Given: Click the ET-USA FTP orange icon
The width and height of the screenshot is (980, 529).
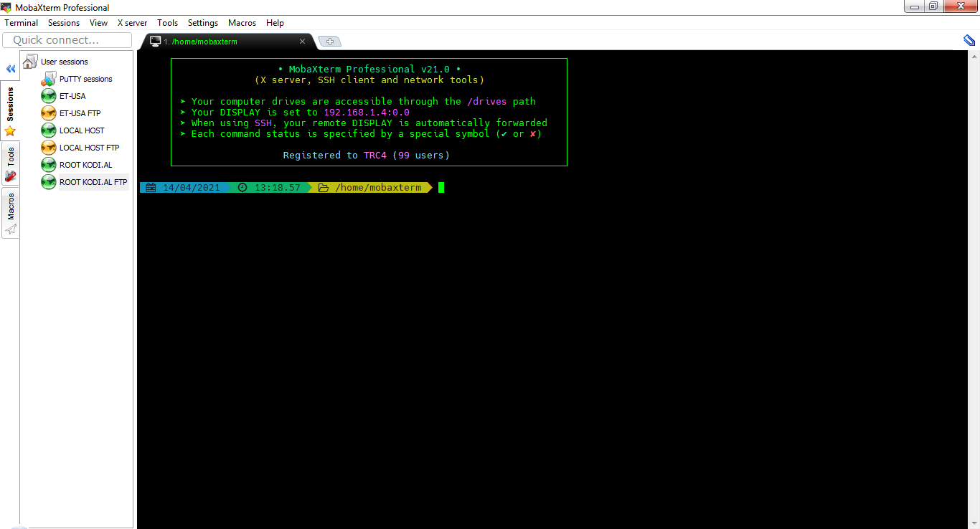Looking at the screenshot, I should [48, 113].
